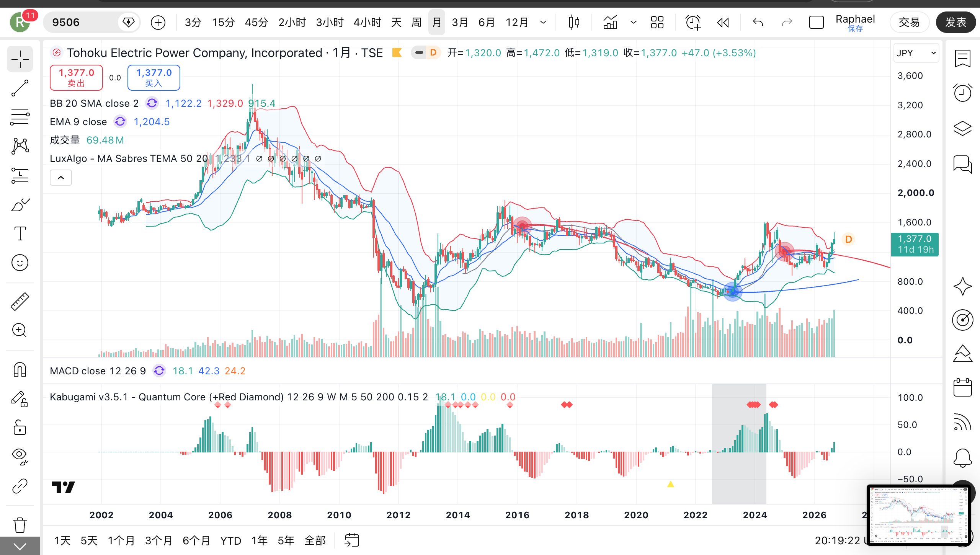Select the brush drawing tool
Screen dimensions: 980x555
coord(20,205)
